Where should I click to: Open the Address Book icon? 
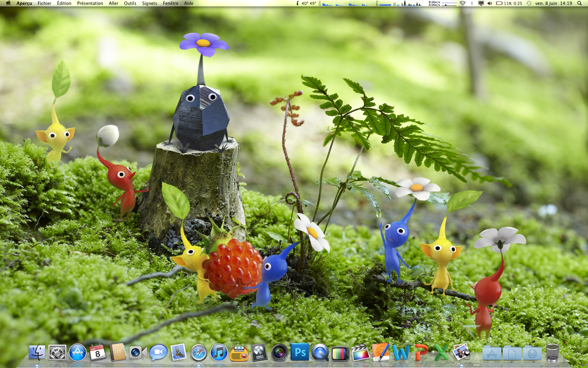coord(118,353)
